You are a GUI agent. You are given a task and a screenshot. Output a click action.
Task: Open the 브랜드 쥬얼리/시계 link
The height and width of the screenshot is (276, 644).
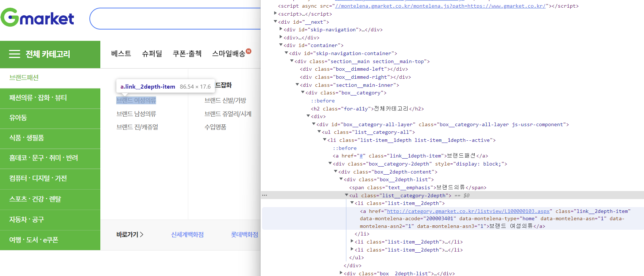click(228, 114)
